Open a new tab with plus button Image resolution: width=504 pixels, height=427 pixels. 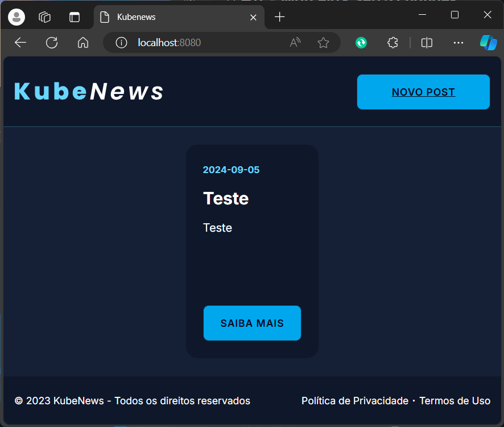279,17
